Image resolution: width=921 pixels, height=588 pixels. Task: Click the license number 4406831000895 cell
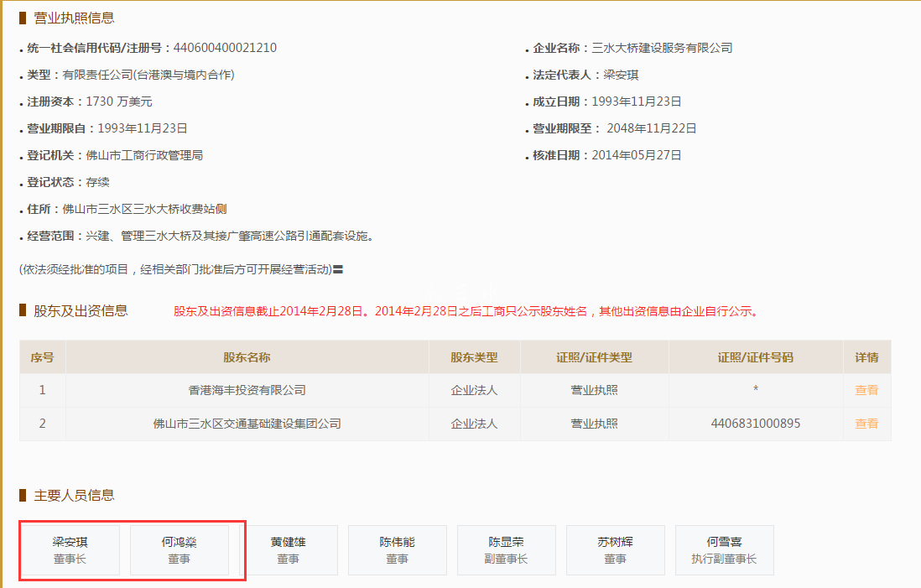[x=755, y=424]
